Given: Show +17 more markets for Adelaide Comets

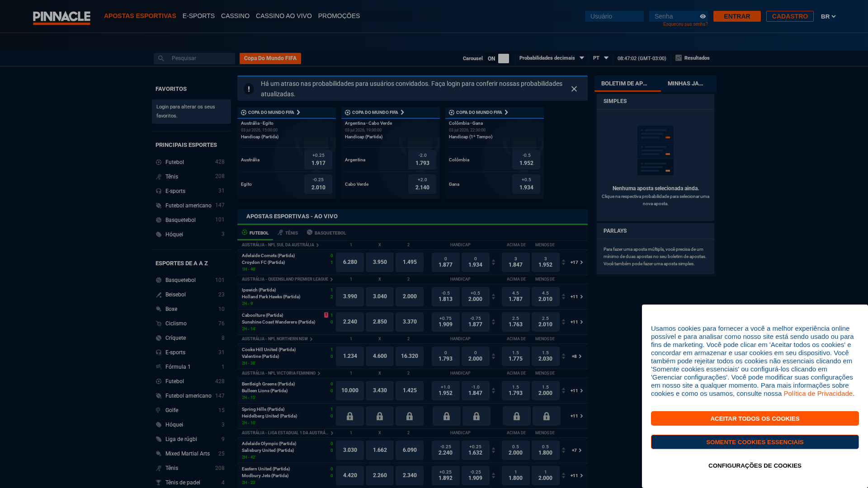Looking at the screenshot, I should pos(576,263).
